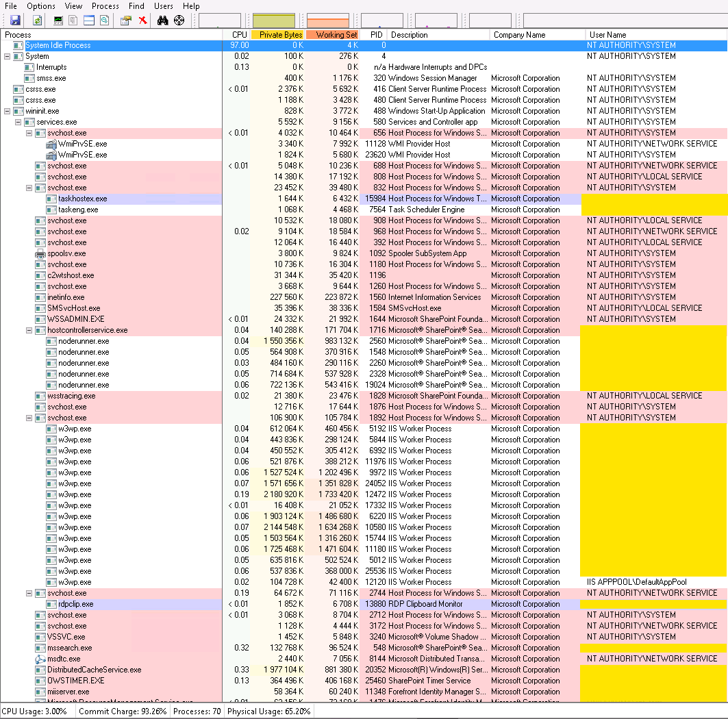Click the Refresh Now toolbar icon

click(x=38, y=21)
